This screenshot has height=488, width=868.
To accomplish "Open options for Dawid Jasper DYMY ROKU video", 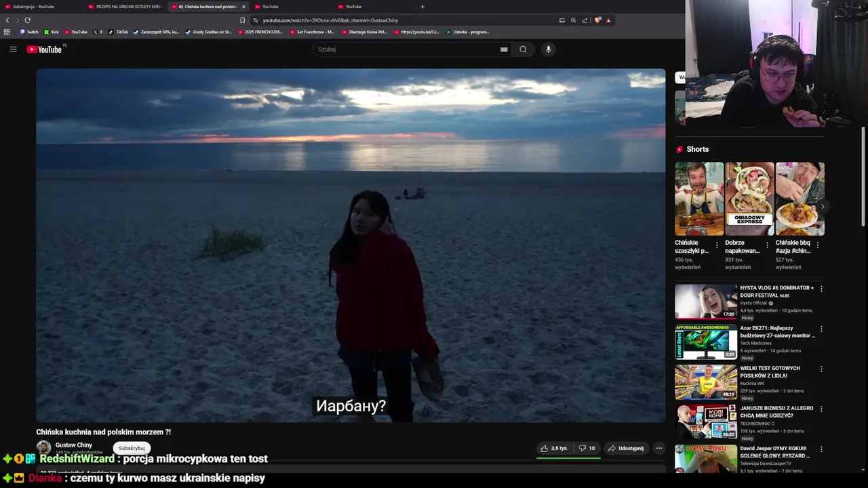I will (821, 449).
